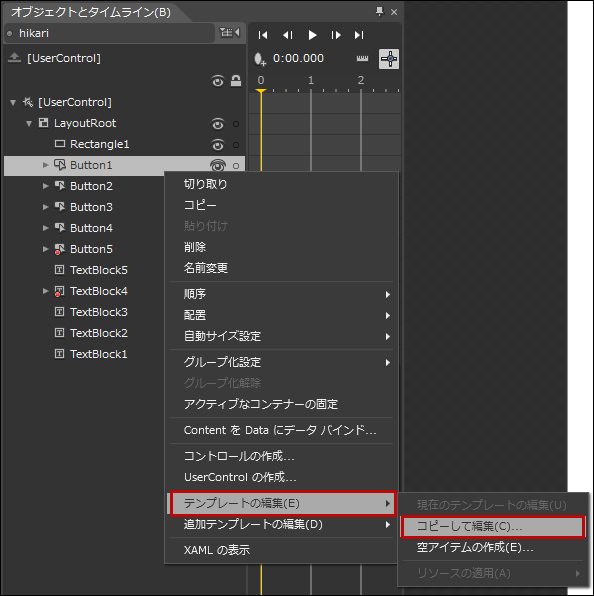The image size is (594, 596).
Task: Collapse the LayoutRoot node
Action: click(29, 123)
